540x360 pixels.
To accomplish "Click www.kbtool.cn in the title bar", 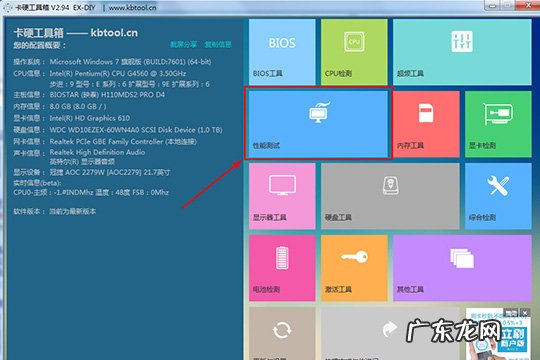I will [133, 7].
